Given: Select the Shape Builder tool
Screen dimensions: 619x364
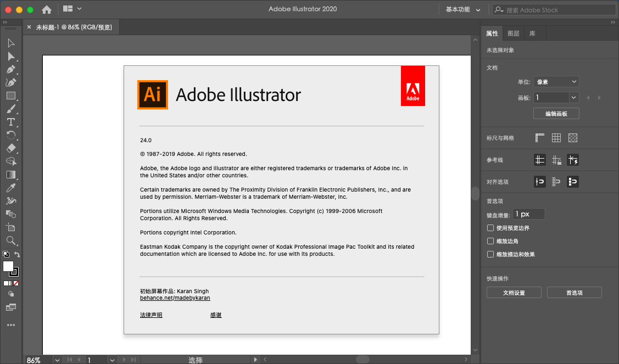Looking at the screenshot, I should [10, 161].
